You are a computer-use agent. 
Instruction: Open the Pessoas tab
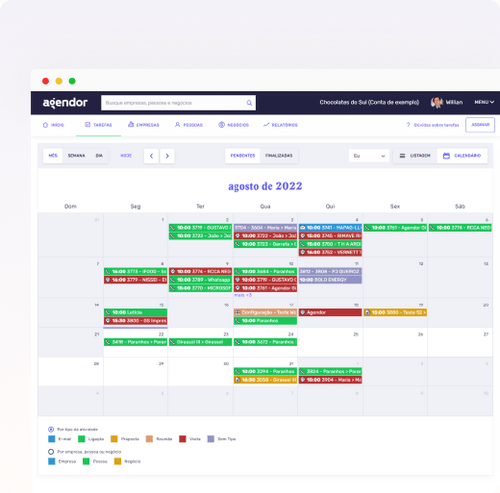[x=189, y=125]
